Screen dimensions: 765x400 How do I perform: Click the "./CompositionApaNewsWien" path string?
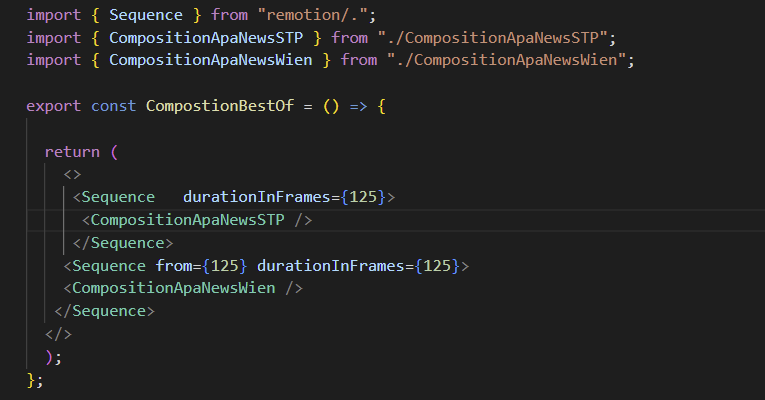[506, 60]
